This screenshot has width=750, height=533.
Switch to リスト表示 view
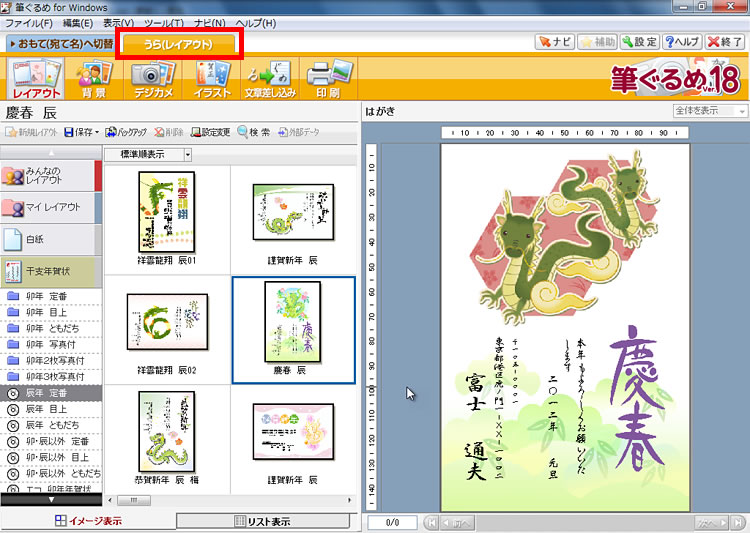tap(263, 521)
